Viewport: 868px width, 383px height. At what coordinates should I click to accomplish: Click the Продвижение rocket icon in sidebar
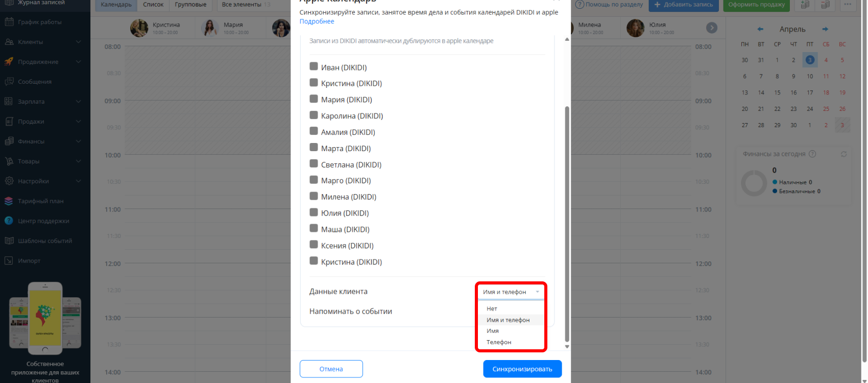[9, 62]
